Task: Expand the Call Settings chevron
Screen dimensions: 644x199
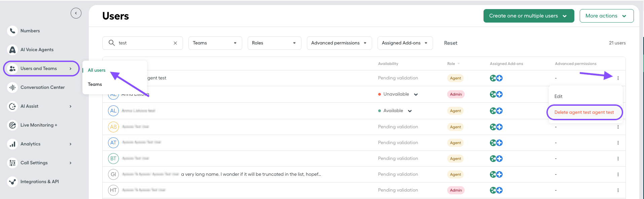Action: pyautogui.click(x=70, y=163)
